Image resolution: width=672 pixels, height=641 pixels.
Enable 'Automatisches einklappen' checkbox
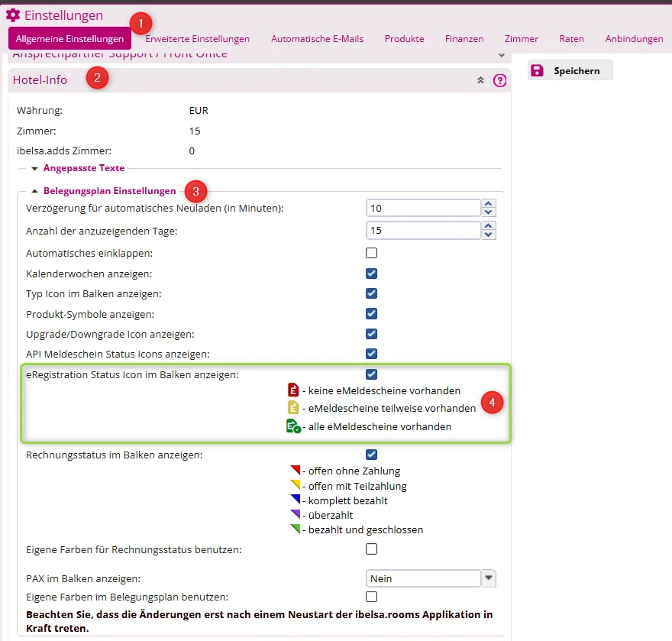372,253
